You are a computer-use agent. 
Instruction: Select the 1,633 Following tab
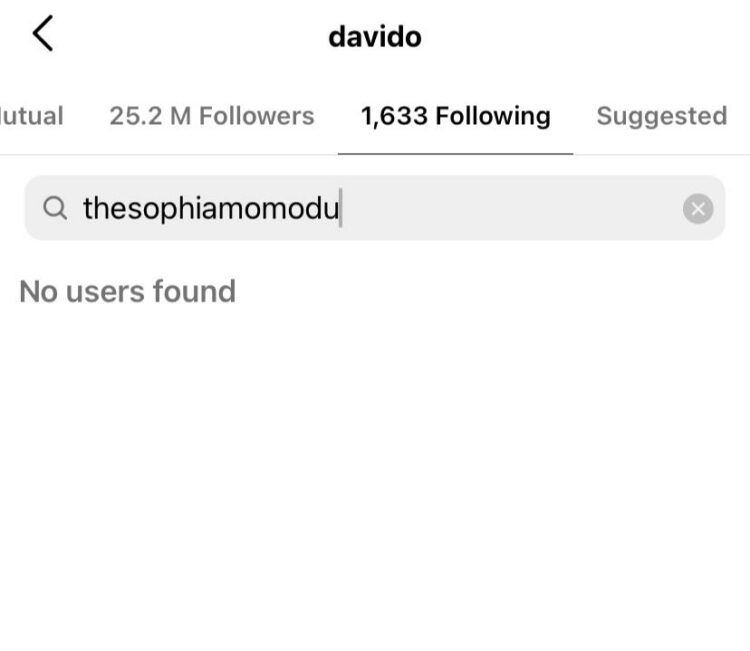click(455, 116)
